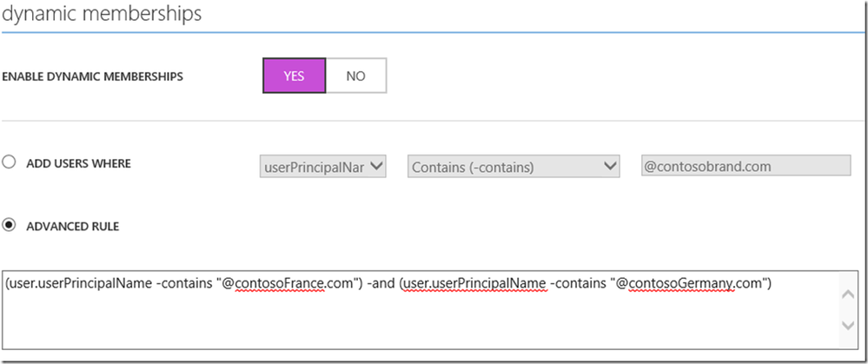Click the ADD USERS WHERE label text

pyautogui.click(x=79, y=163)
